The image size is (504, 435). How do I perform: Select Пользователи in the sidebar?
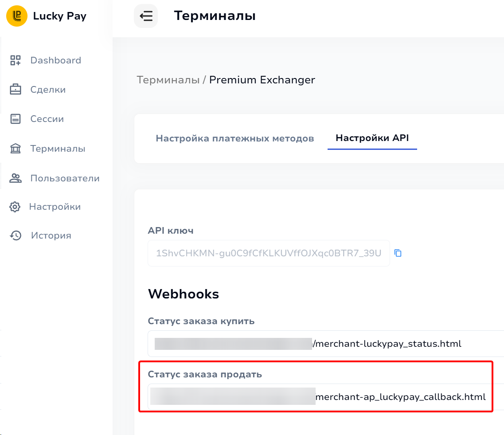click(65, 178)
